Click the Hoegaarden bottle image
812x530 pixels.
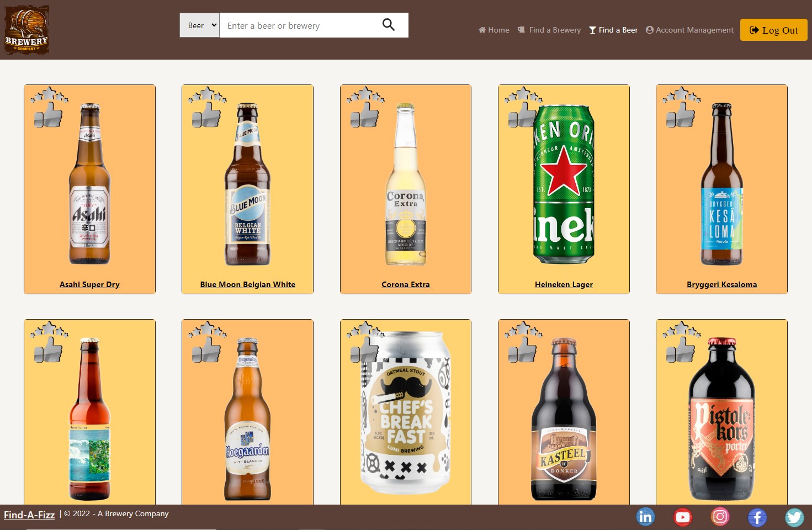247,418
